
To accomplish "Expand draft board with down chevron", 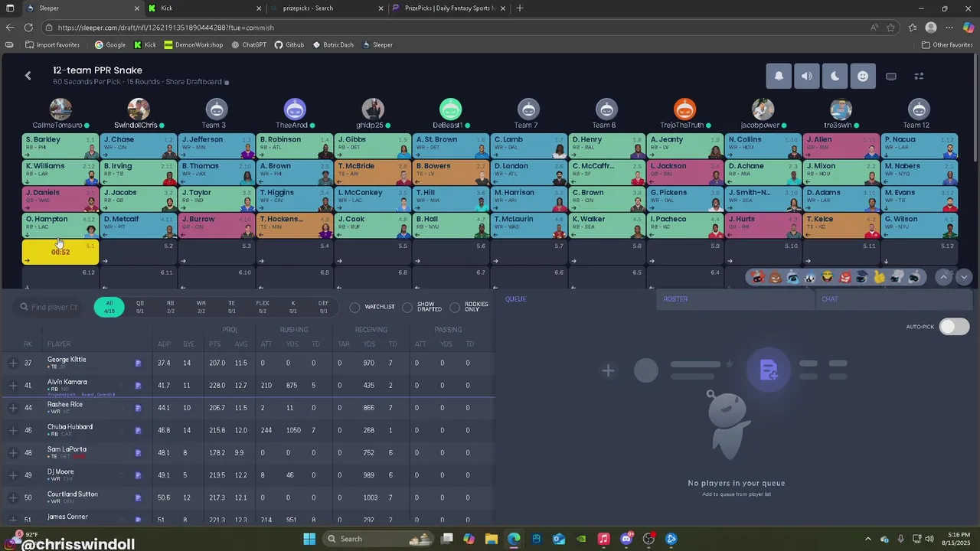I will [964, 277].
